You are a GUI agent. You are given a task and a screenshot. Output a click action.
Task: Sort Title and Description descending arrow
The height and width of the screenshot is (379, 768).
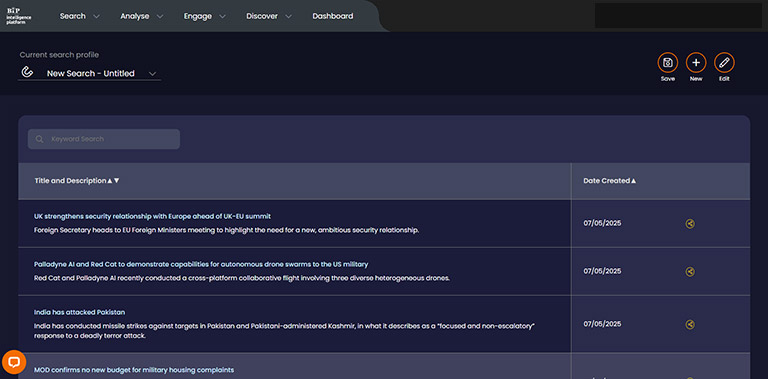coord(117,181)
